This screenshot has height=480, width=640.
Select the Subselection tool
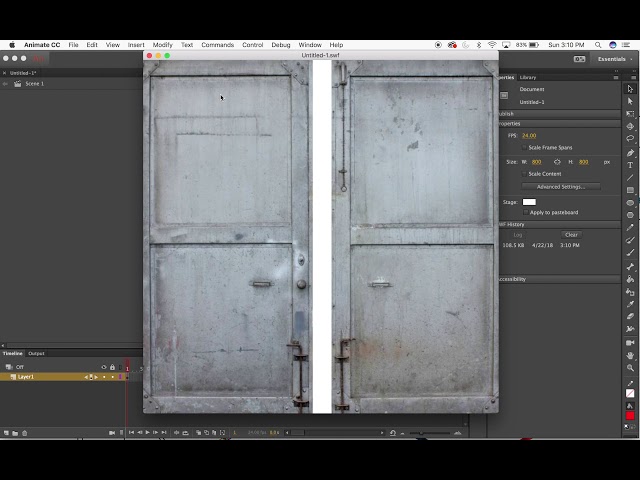coord(630,101)
